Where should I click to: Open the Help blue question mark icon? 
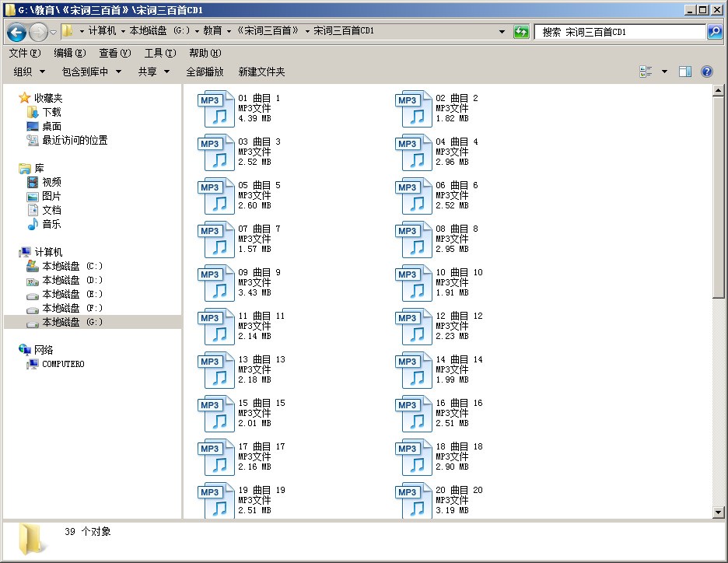[705, 72]
